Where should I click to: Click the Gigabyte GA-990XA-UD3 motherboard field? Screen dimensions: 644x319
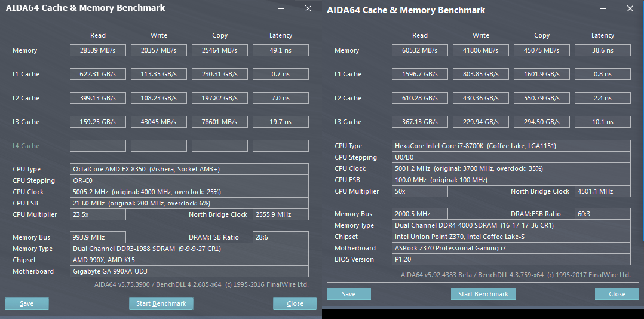tap(189, 271)
